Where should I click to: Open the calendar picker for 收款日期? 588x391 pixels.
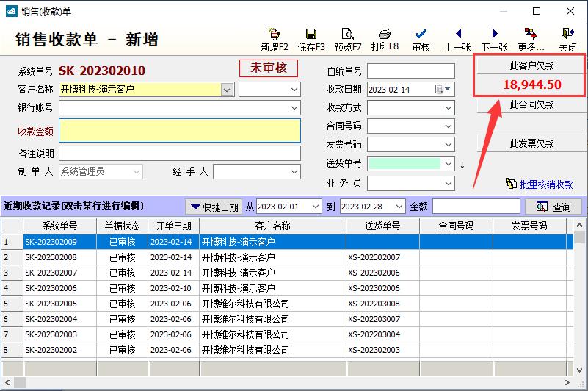coord(443,89)
